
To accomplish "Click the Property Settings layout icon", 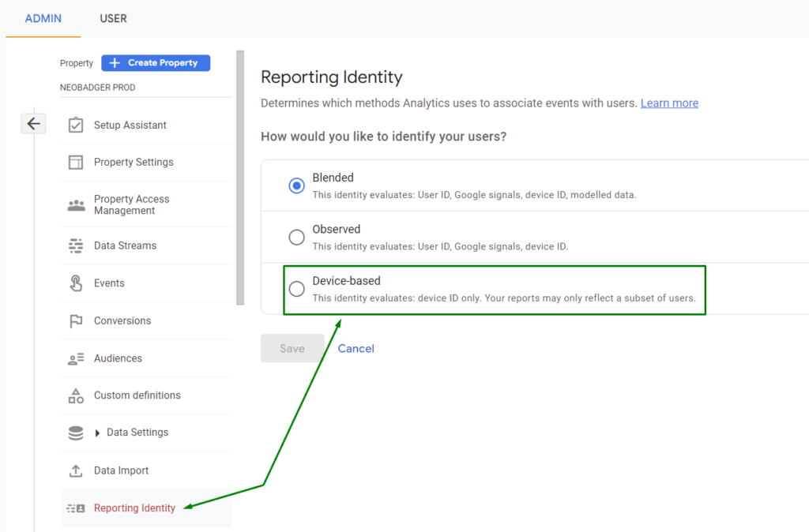I will tap(76, 163).
